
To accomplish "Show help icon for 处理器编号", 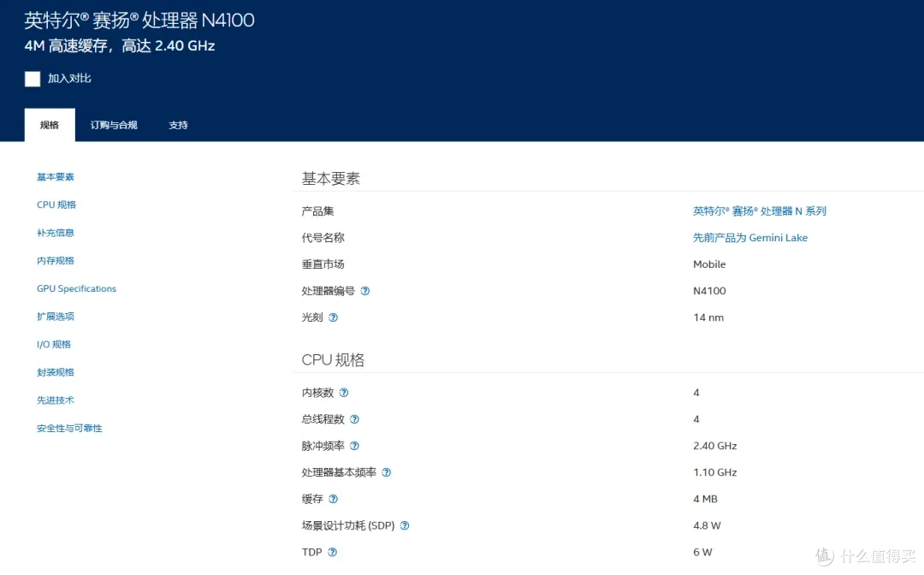I will tap(364, 291).
